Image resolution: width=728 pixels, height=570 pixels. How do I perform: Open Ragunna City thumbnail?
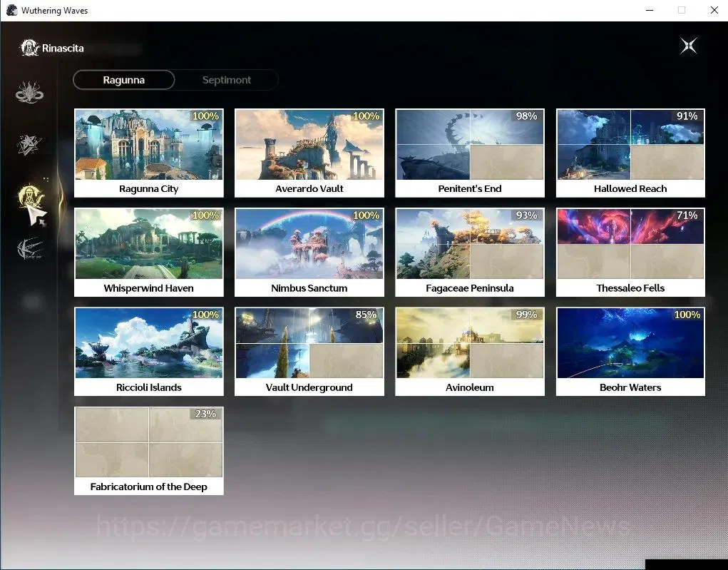coord(149,145)
